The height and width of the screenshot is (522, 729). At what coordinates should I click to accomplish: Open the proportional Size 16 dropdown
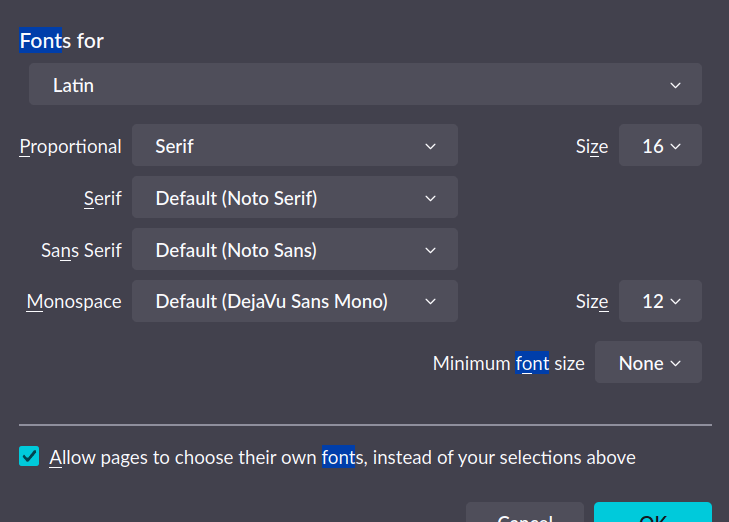pyautogui.click(x=660, y=146)
